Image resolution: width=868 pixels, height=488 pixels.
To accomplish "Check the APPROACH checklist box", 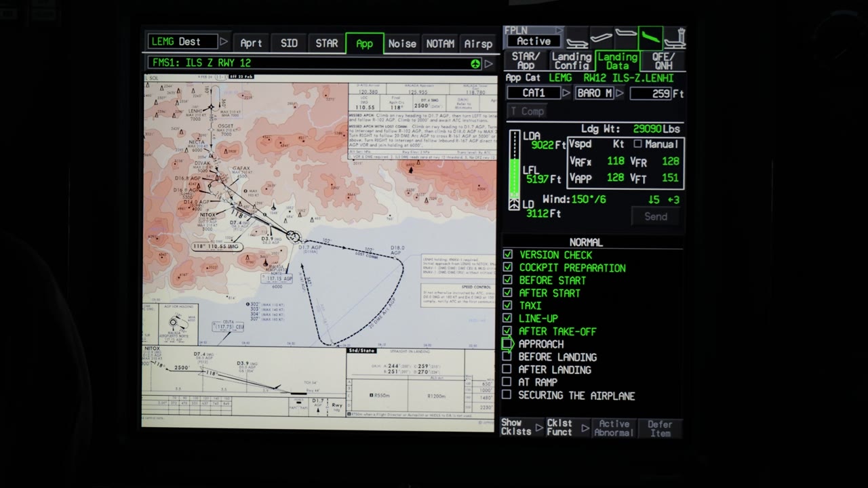I will pos(507,344).
